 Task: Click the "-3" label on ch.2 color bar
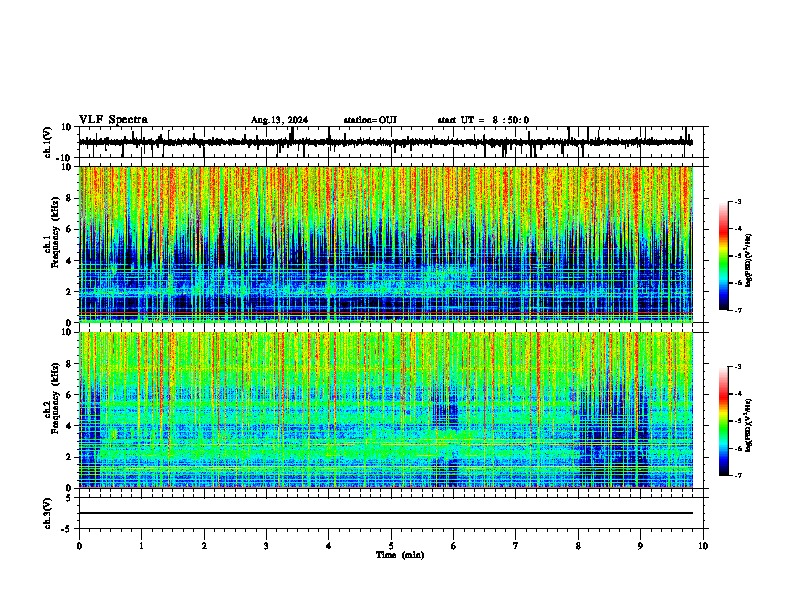[x=737, y=367]
